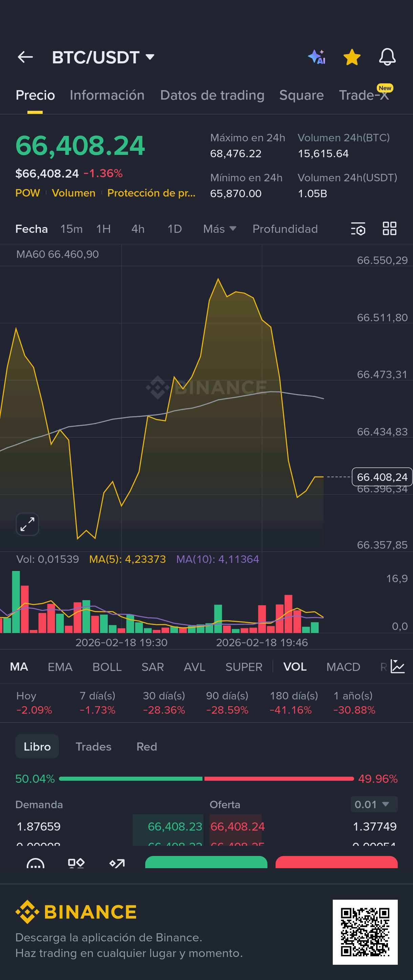Image resolution: width=413 pixels, height=980 pixels.
Task: Toggle the SUPER indicator
Action: (x=244, y=667)
